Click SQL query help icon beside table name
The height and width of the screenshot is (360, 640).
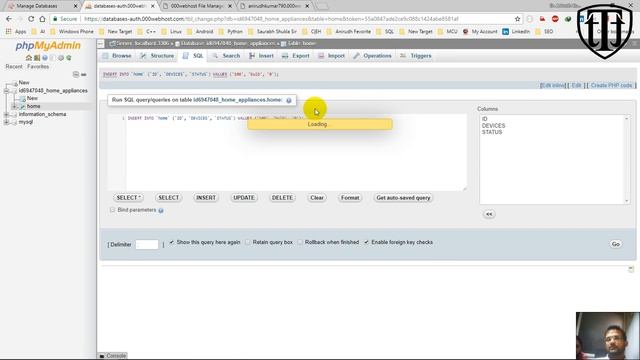pos(289,100)
